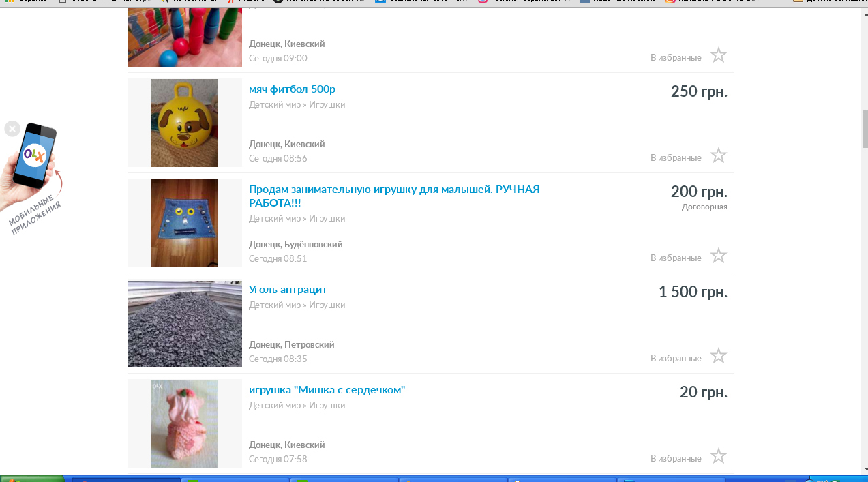Open the pink bear toy photo
Viewport: 868px width, 482px height.
click(184, 423)
